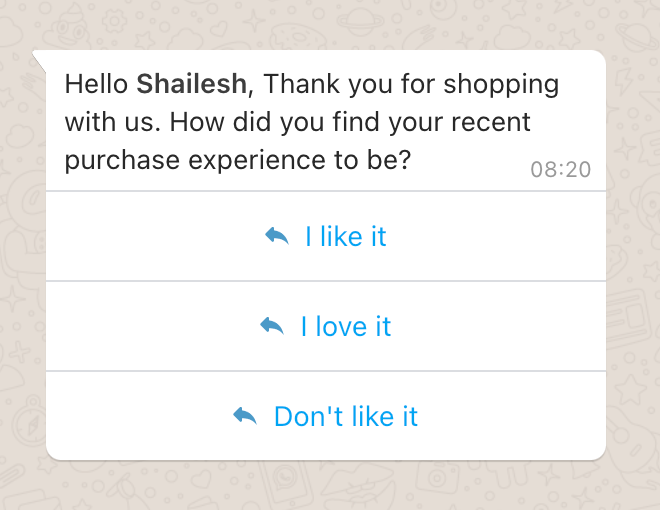The height and width of the screenshot is (510, 660).
Task: Click the message bubble's pointed tail
Action: [x=39, y=61]
